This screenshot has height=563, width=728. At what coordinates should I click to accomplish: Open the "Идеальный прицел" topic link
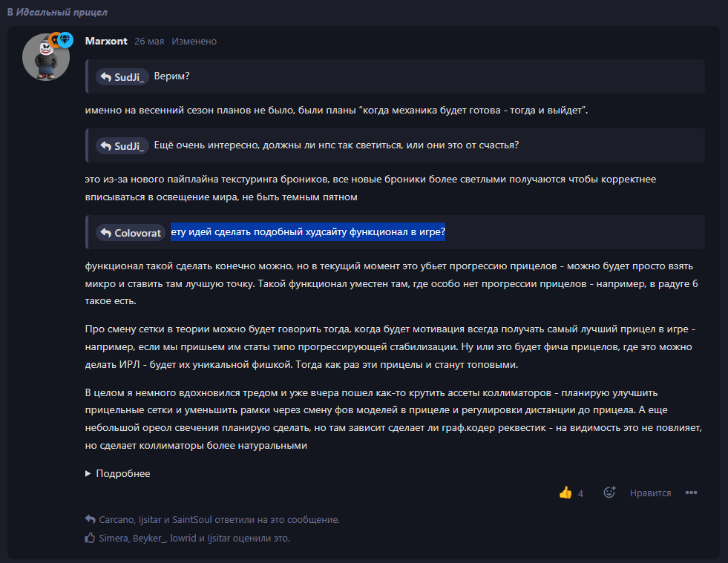point(62,13)
